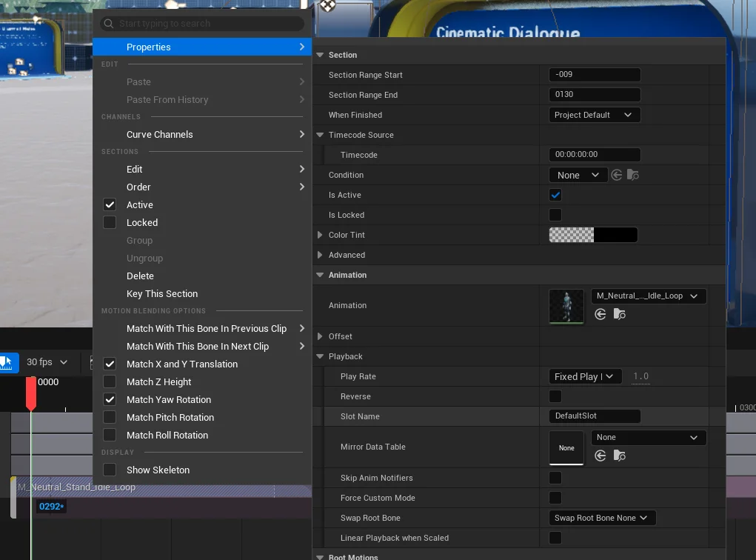Open Match With This Bone In Next Clip
This screenshot has height=560, width=756.
click(x=202, y=347)
